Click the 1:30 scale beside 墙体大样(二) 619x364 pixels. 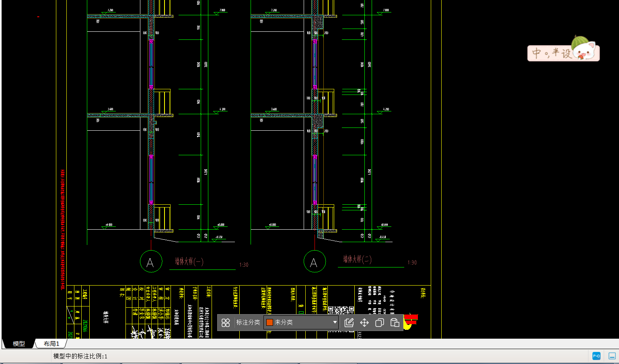coord(412,263)
